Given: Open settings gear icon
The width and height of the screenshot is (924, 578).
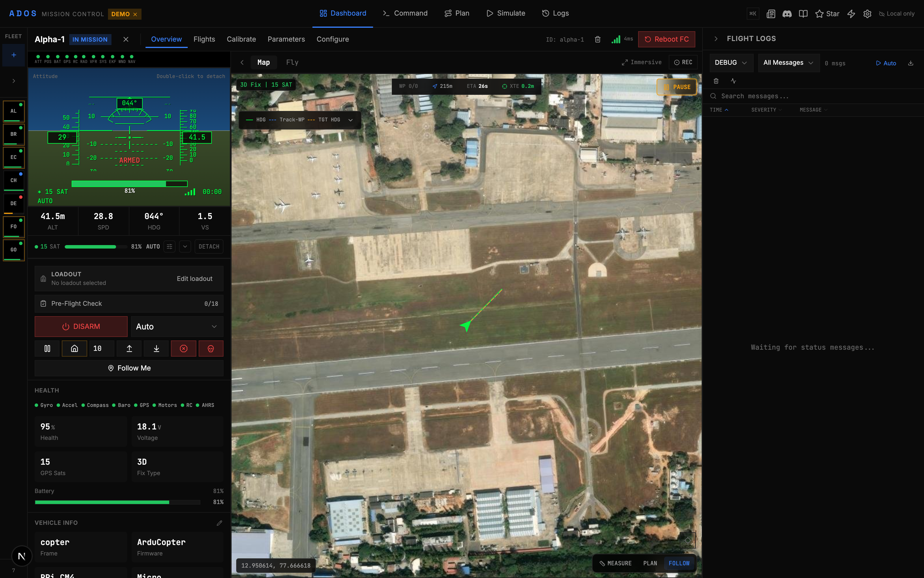Looking at the screenshot, I should 867,14.
